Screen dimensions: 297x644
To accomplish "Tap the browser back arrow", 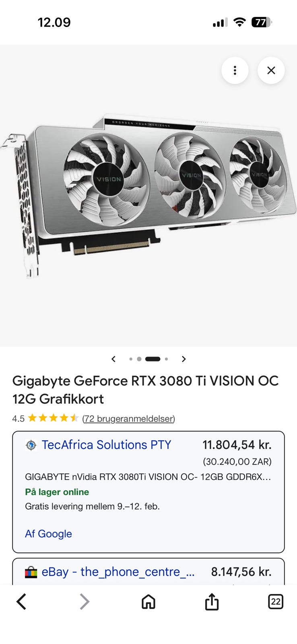I will (21, 602).
